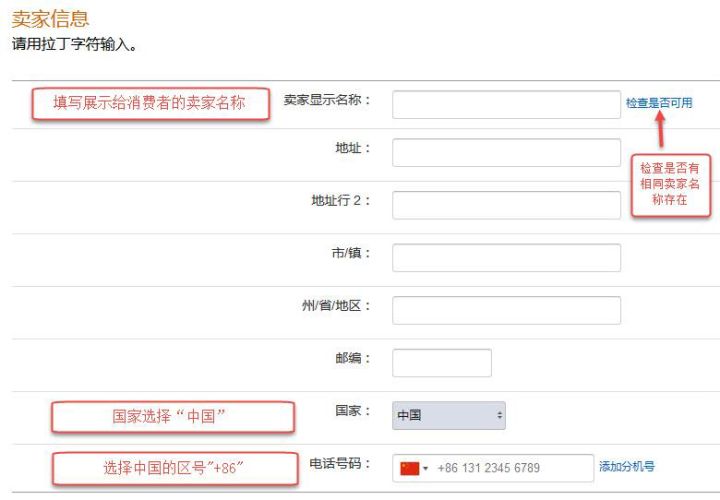Open the 国家 country dropdown showing 中国
The width and height of the screenshot is (720, 500).
tap(449, 416)
